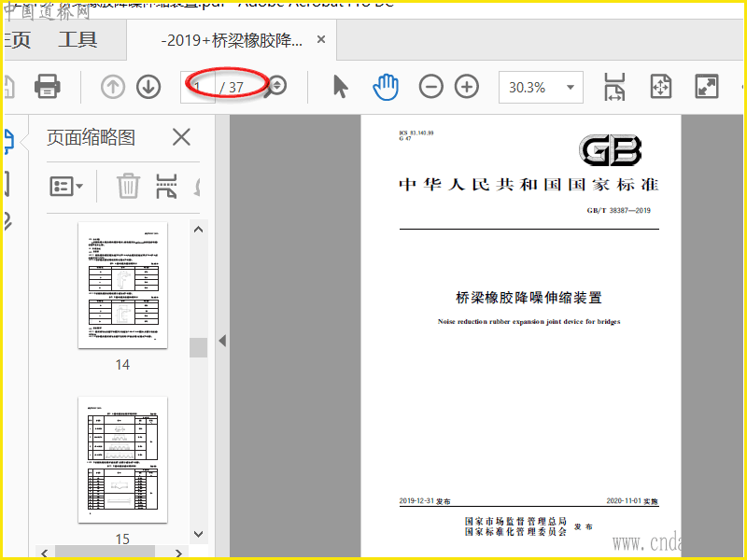Open thumbnail panel options dropdown
747x560 pixels.
point(66,186)
